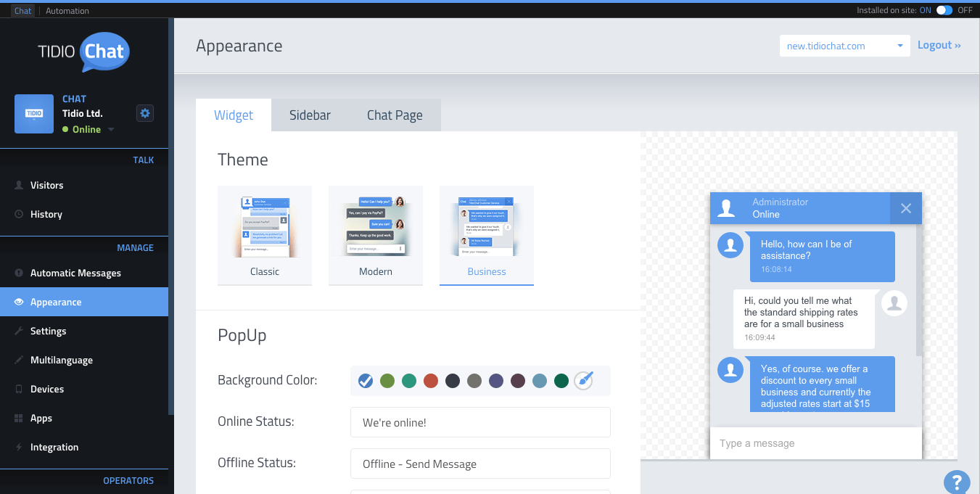Select the light steel blue background color
The image size is (980, 494).
click(x=540, y=381)
